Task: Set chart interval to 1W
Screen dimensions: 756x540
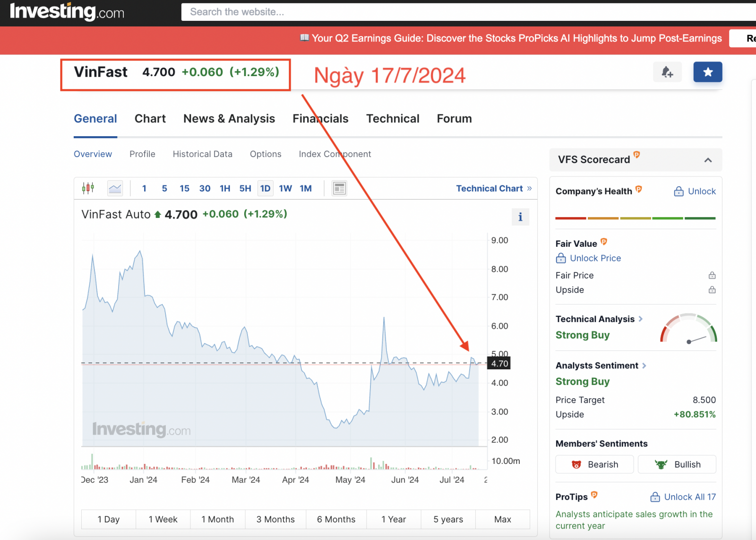Action: pos(285,188)
